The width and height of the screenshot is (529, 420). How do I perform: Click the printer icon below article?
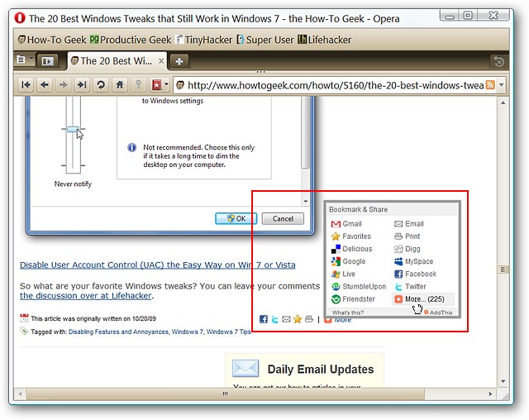tap(309, 319)
